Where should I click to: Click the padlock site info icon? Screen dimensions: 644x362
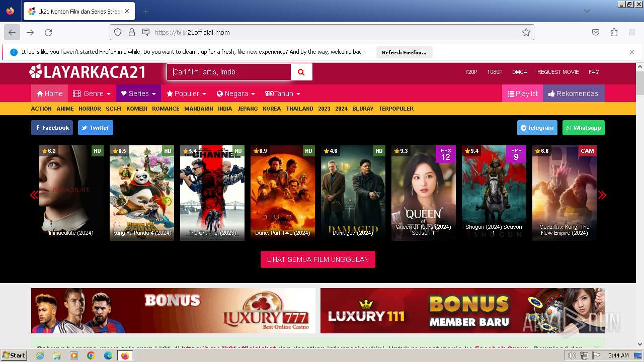[132, 32]
